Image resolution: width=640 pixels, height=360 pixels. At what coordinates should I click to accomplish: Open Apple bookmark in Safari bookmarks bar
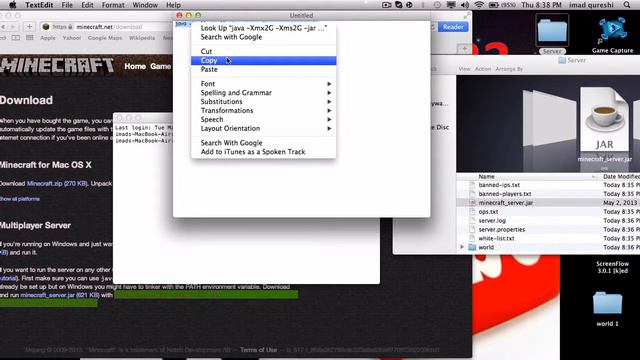click(48, 38)
